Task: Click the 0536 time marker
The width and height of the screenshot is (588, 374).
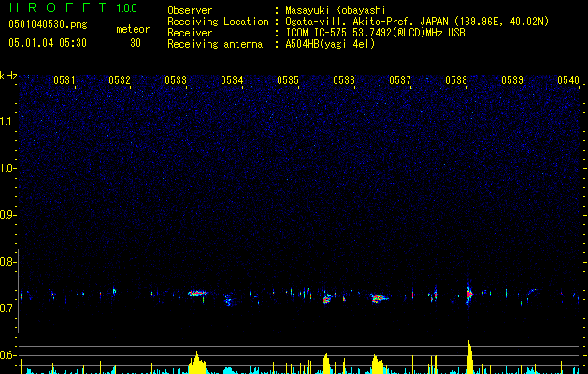Action: (x=344, y=80)
